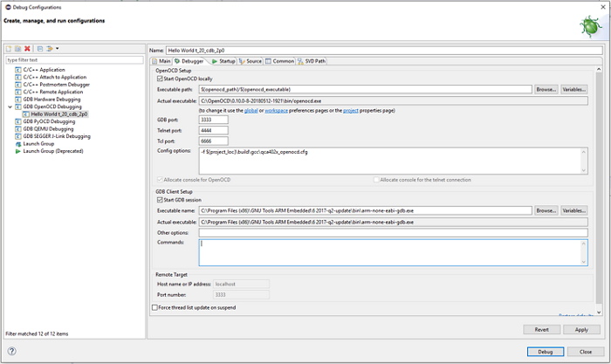
Task: Click the Filter launch configurations icon
Action: (x=50, y=49)
